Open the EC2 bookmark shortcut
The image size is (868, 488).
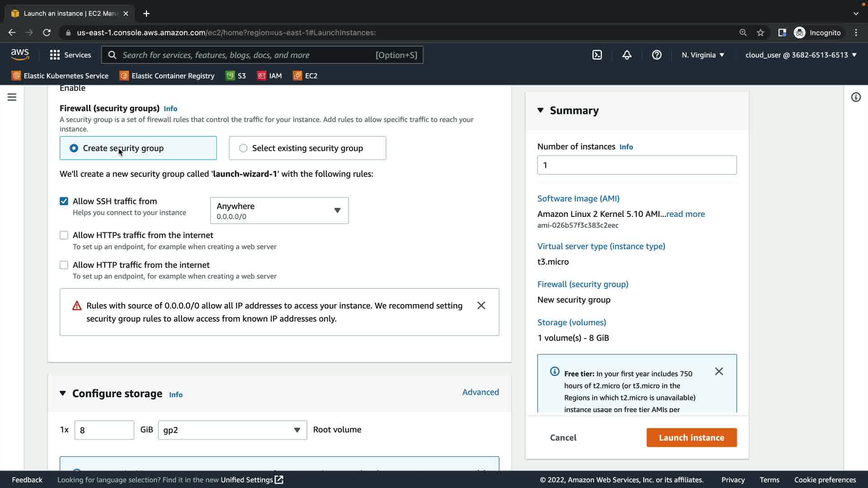click(305, 76)
